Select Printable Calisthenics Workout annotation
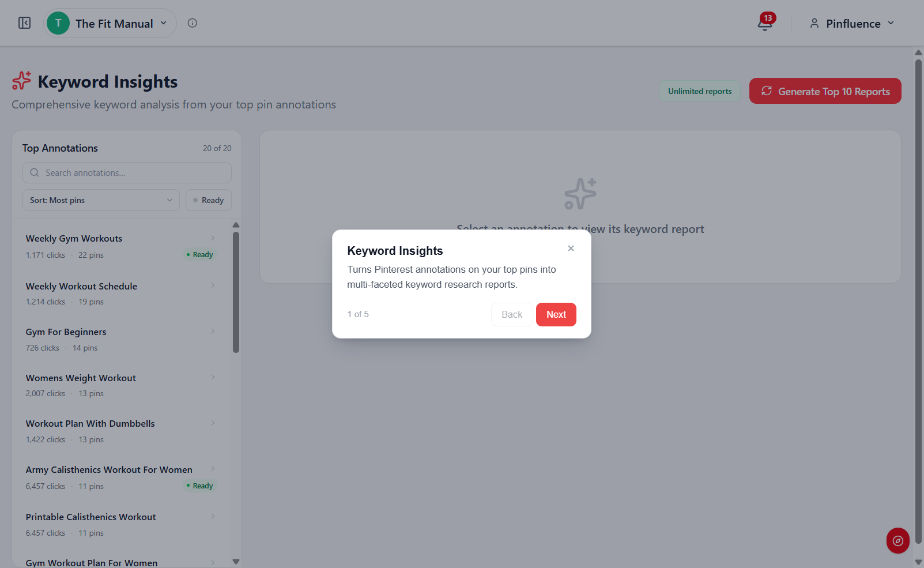Screen dimensions: 924x568 121,525
